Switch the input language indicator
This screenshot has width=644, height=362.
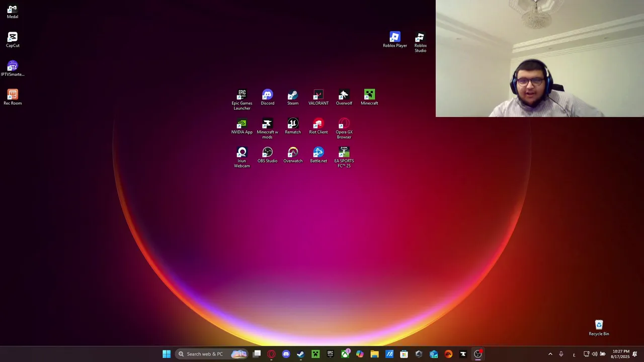point(574,354)
